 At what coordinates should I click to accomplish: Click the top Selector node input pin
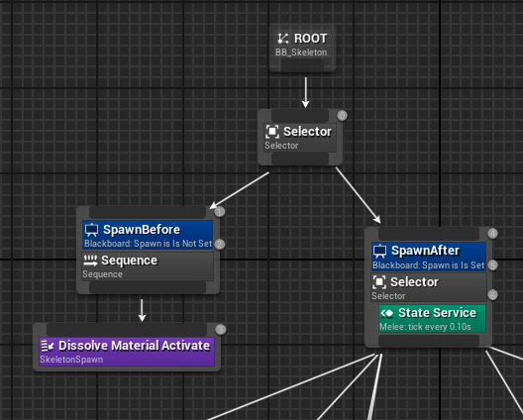300,116
